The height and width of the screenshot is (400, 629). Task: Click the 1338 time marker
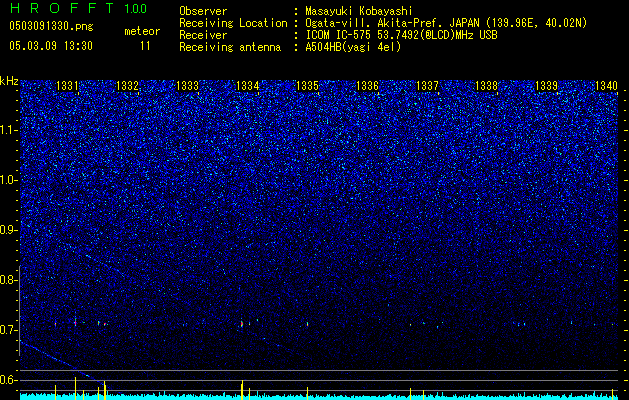(x=487, y=85)
